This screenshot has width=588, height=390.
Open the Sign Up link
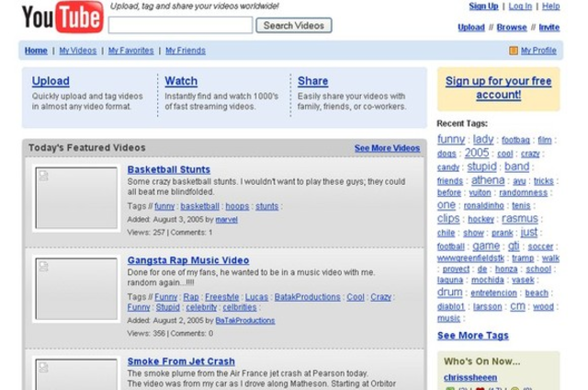click(x=483, y=6)
